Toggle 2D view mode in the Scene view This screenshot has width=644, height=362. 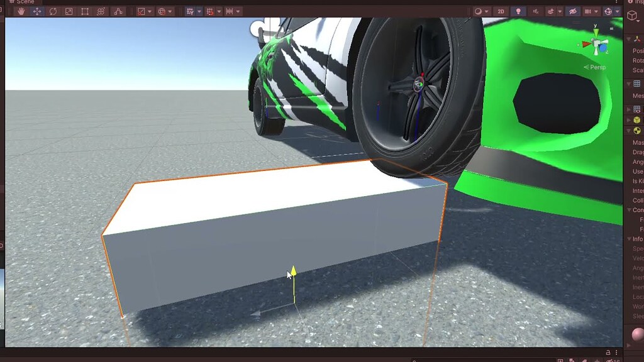point(500,11)
